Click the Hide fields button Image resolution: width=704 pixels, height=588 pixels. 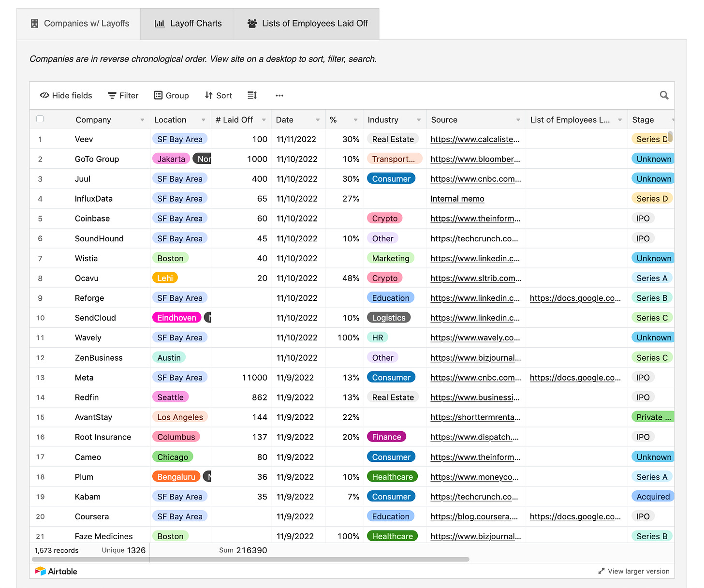[x=66, y=95]
